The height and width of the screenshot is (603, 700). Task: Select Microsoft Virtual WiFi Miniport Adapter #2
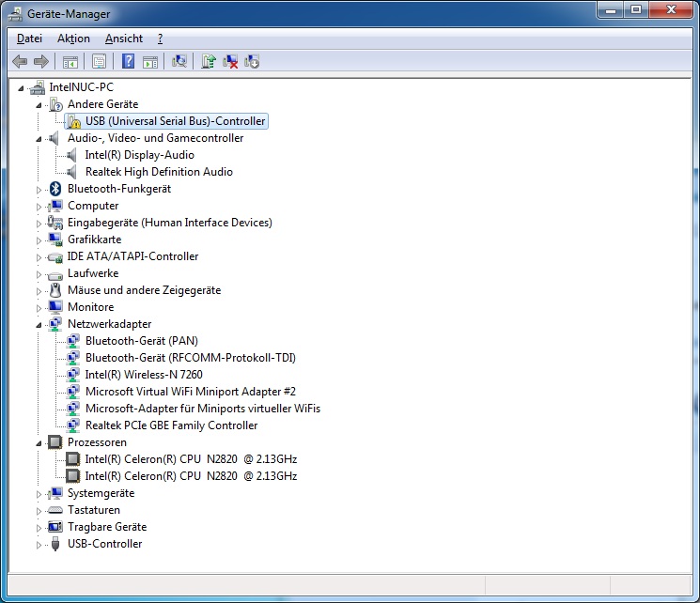click(191, 392)
